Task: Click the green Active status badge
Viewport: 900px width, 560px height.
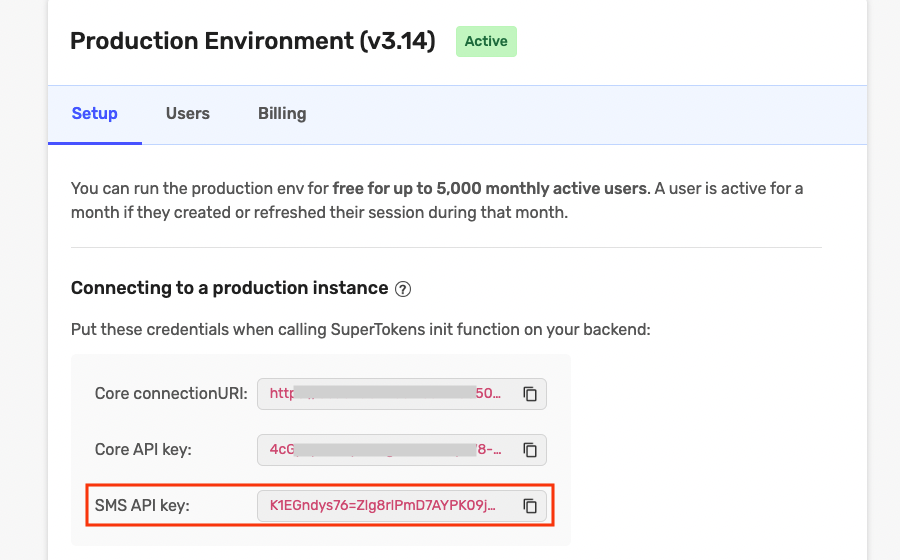Action: coord(486,42)
